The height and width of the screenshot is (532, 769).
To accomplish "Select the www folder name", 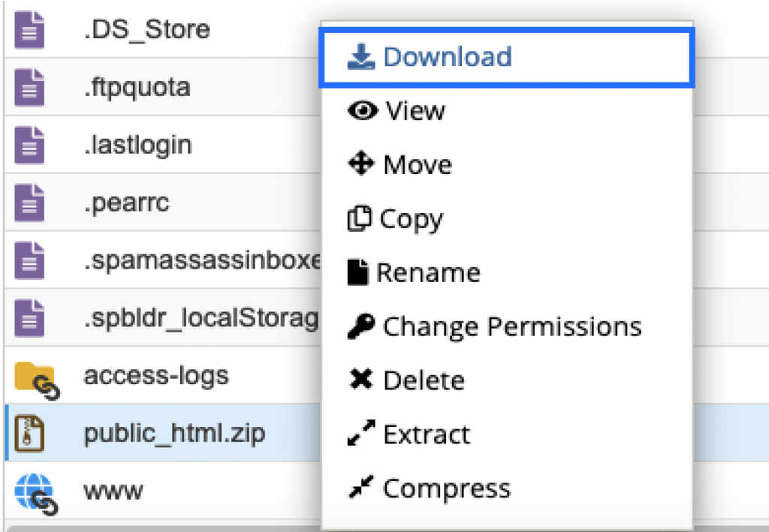I will [x=113, y=491].
